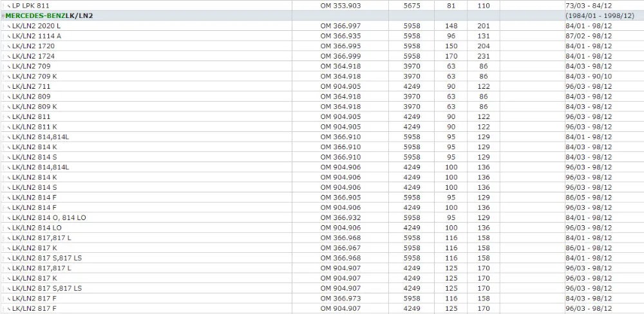Select the LK/LN2 711 model
Viewport: 644px width, 314px height.
(31, 87)
